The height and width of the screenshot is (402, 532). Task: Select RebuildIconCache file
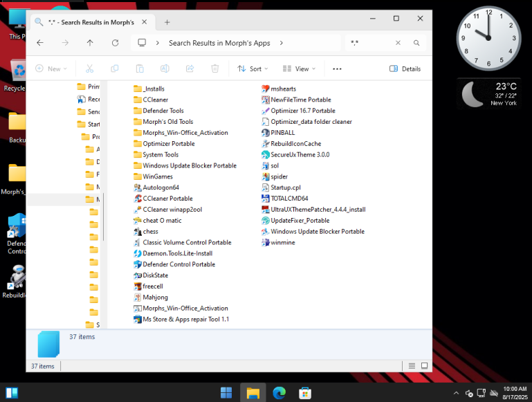click(291, 143)
